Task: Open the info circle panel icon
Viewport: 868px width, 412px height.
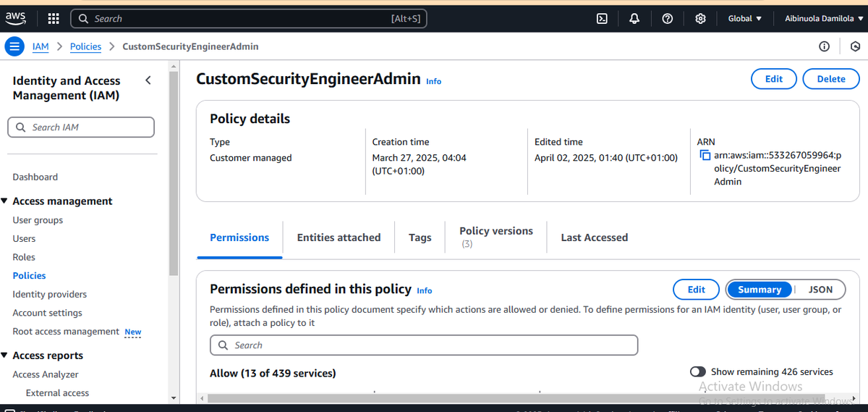Action: pos(824,46)
